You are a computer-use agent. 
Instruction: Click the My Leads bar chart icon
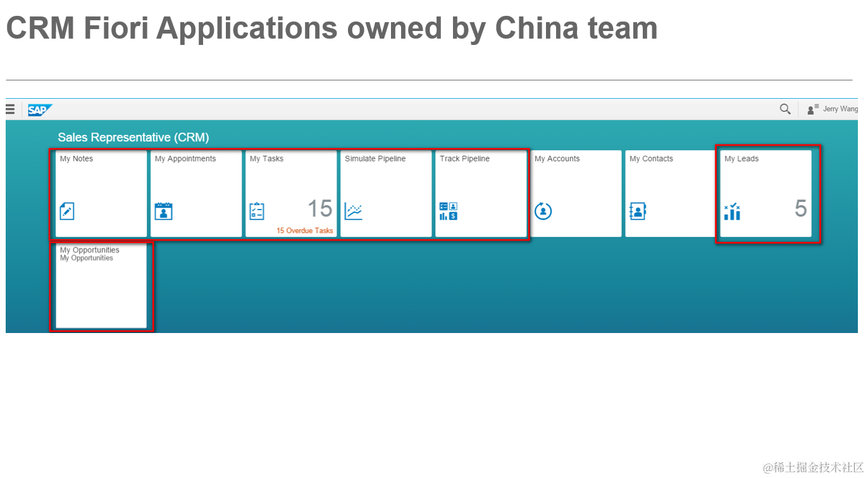pos(732,211)
